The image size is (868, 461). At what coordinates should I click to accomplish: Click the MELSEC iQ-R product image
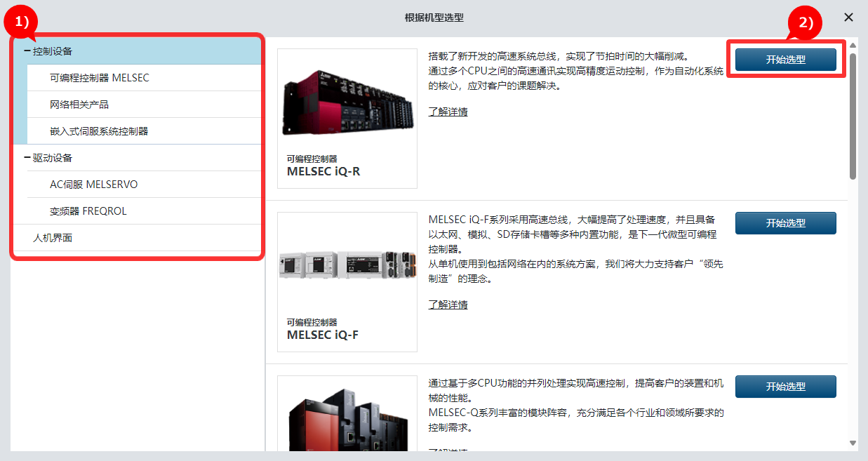coord(347,105)
